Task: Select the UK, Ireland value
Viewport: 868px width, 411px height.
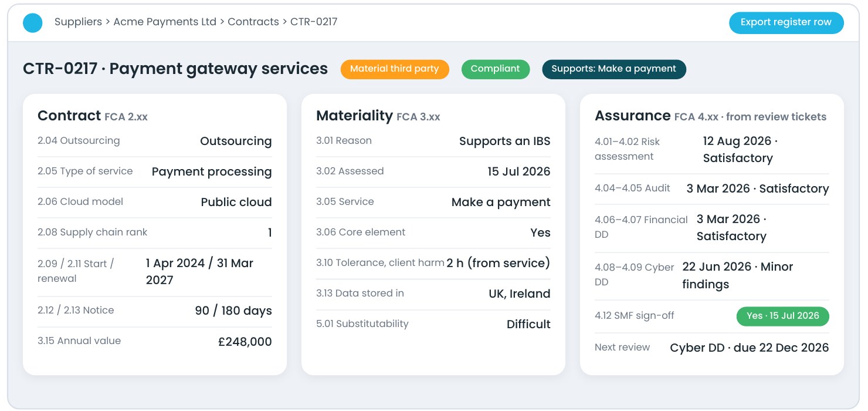Action: click(x=520, y=294)
